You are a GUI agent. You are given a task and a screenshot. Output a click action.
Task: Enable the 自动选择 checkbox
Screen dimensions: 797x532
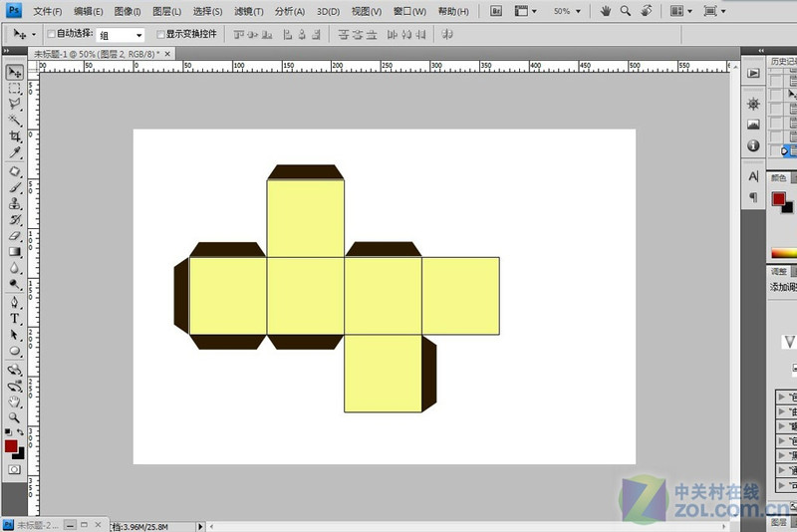(x=52, y=34)
